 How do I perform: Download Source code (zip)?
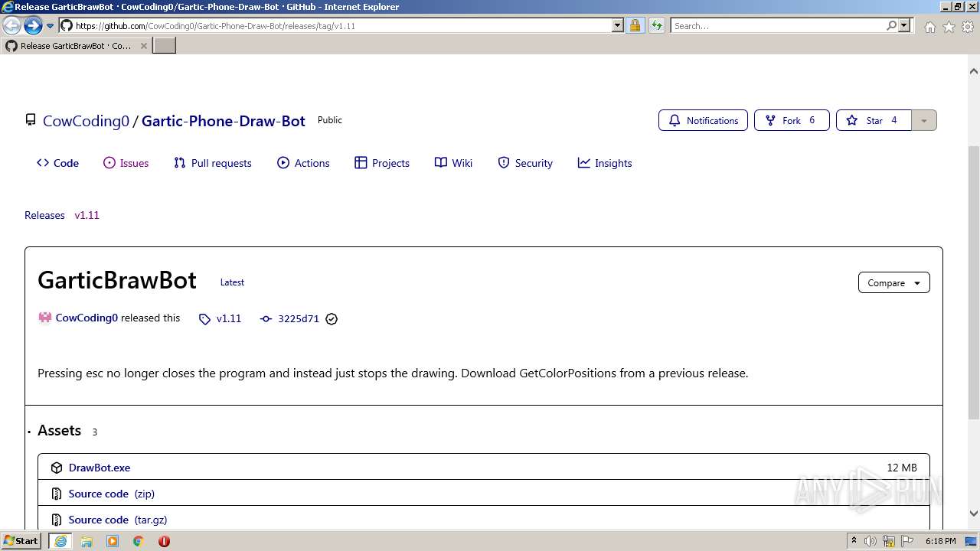(x=111, y=494)
